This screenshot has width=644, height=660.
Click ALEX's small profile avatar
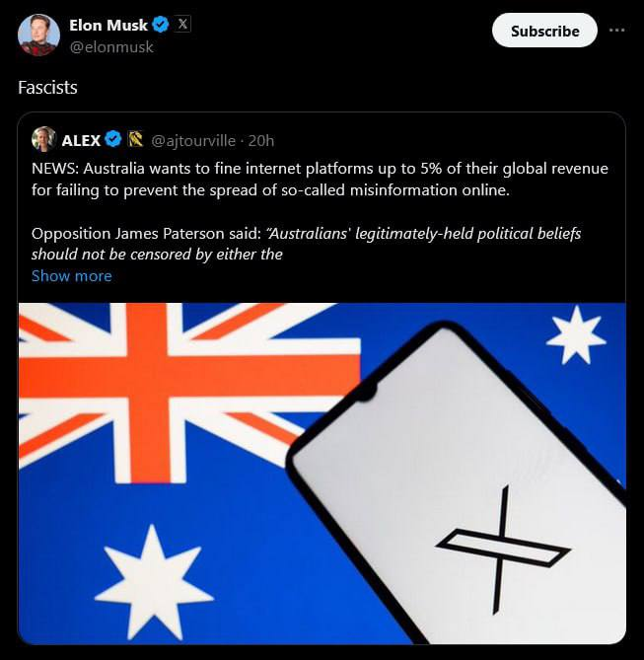(x=43, y=139)
